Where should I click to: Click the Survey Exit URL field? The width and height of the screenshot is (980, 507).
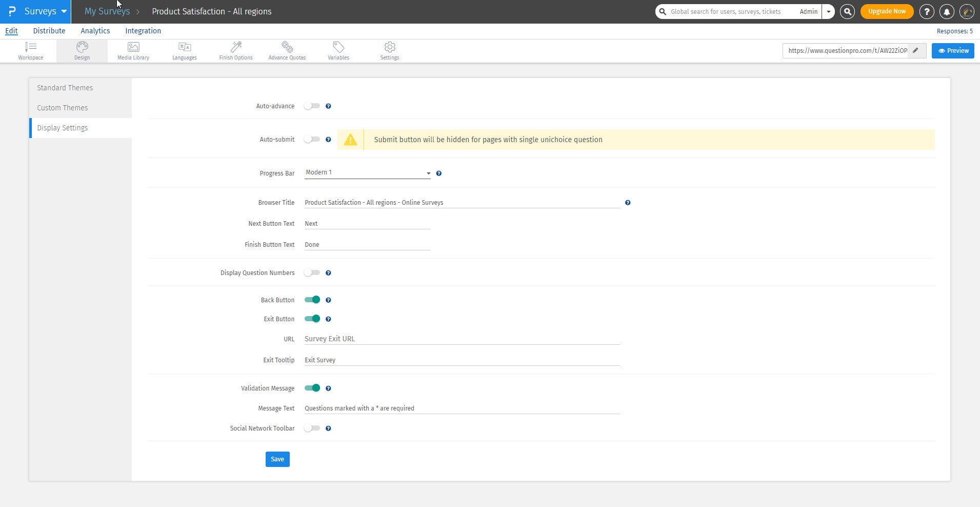(x=462, y=339)
